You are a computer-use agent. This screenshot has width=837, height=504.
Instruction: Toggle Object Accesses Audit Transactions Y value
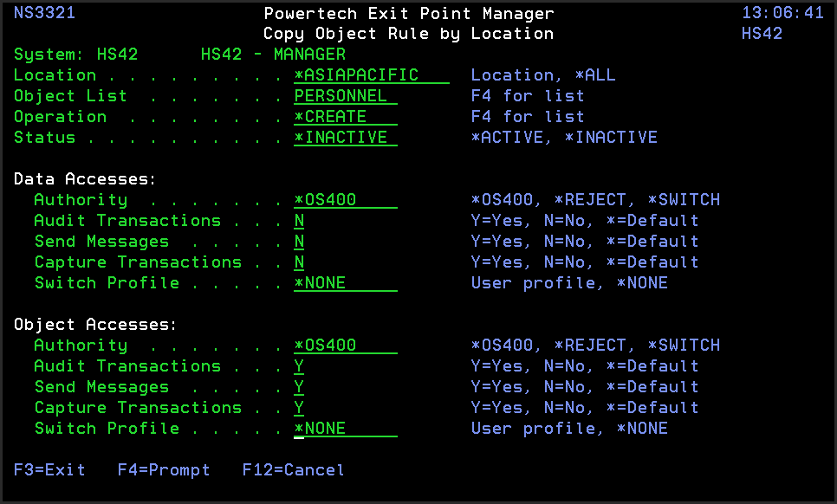pos(299,366)
